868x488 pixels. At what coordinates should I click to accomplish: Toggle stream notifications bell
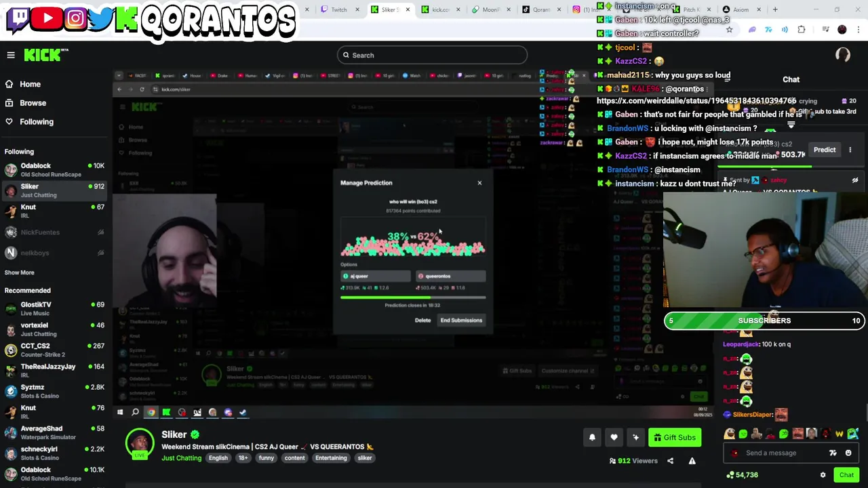tap(592, 438)
